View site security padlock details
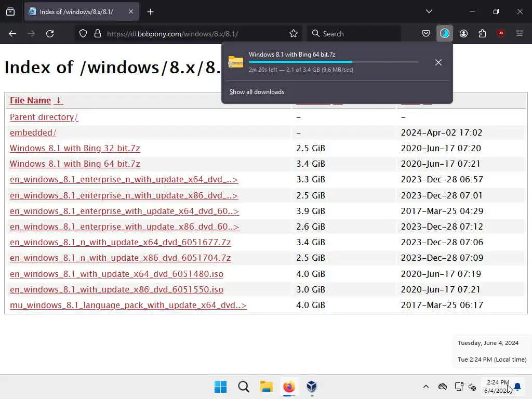Image resolution: width=532 pixels, height=399 pixels. click(97, 33)
